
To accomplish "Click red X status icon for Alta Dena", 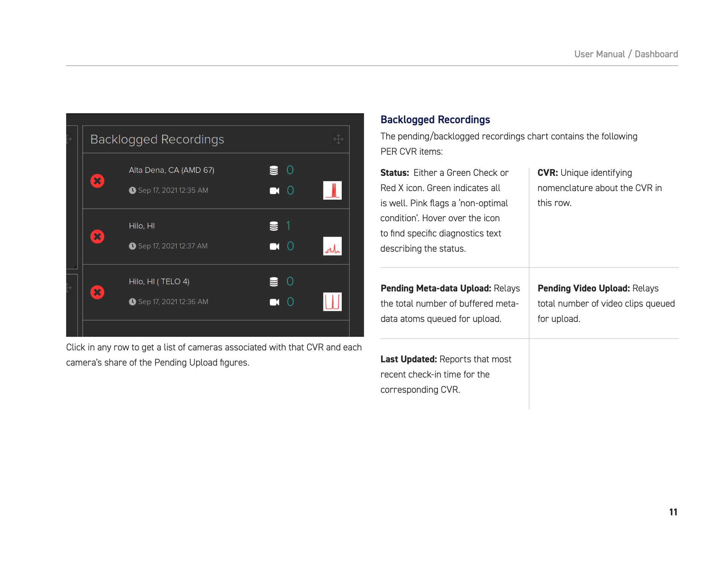I will 97,181.
